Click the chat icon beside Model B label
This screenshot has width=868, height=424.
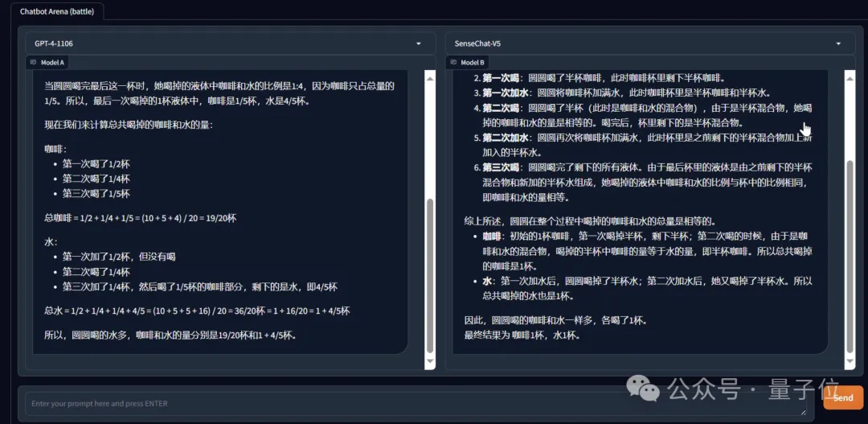click(454, 62)
